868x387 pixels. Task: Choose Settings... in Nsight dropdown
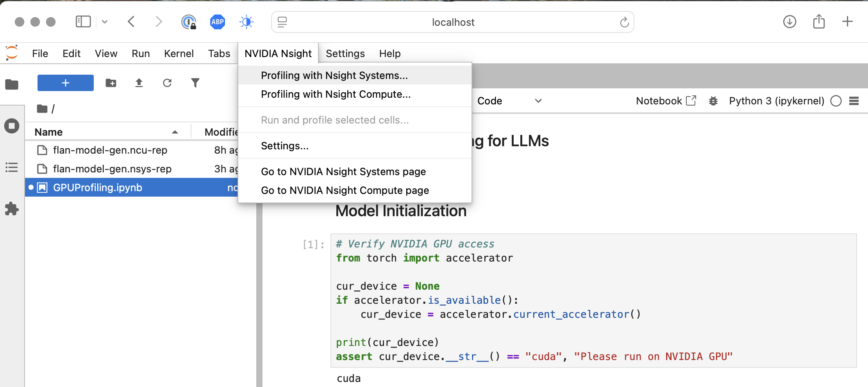click(355, 146)
